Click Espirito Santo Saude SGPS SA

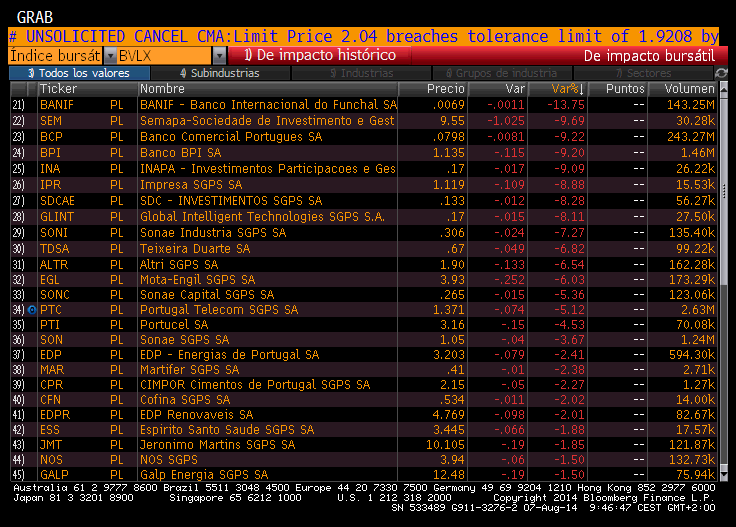(x=227, y=430)
